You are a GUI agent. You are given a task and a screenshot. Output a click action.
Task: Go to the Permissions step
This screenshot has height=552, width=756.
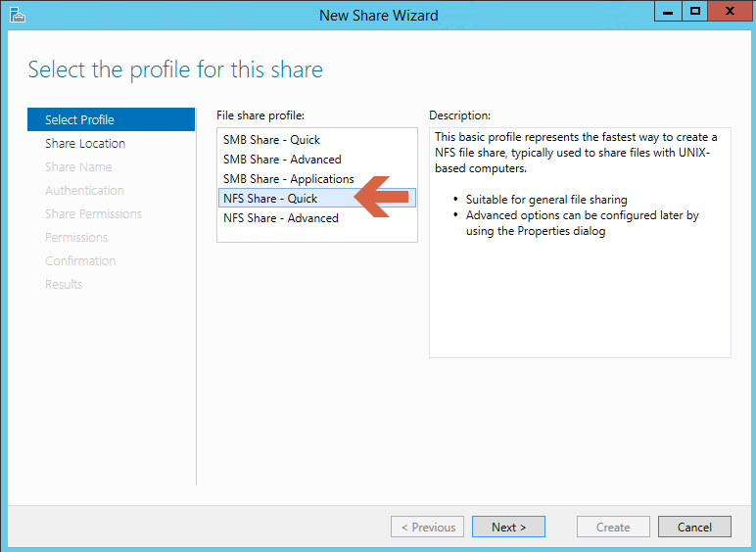click(76, 238)
